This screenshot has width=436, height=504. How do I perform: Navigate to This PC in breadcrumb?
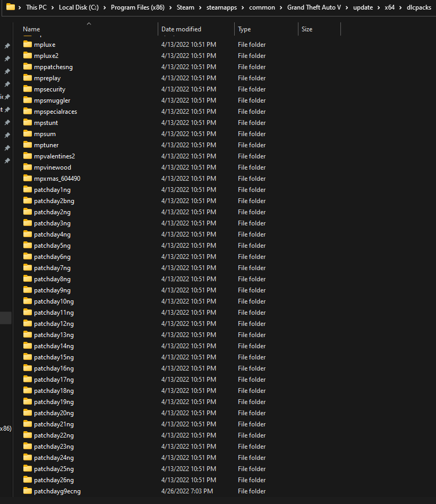point(36,7)
